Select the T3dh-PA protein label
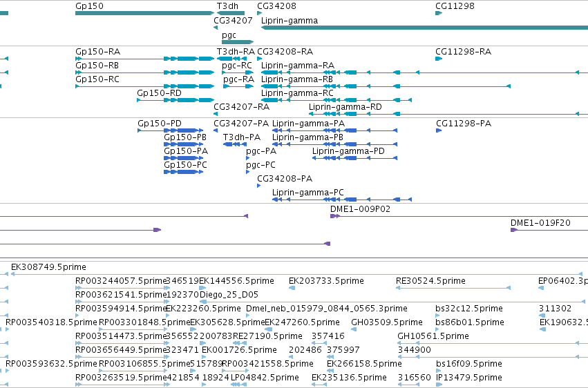Viewport: 588px width, 388px height. (242, 137)
